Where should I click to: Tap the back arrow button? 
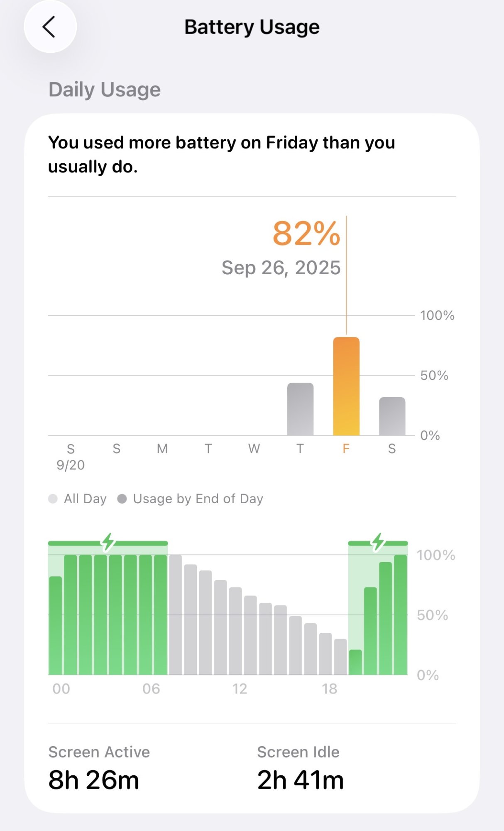(50, 27)
